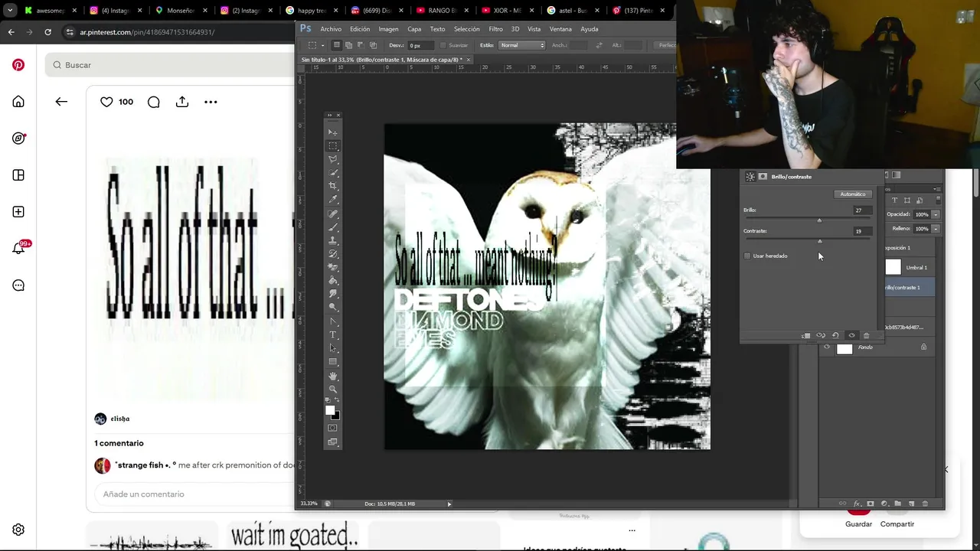Select the Polygonal Lasso tool
This screenshot has width=980, height=551.
332,159
